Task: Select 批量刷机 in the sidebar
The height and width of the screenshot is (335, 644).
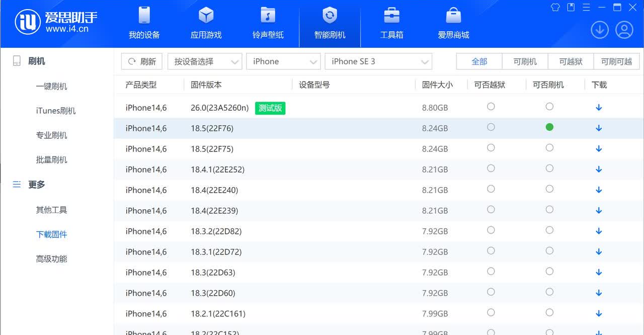Action: [51, 160]
